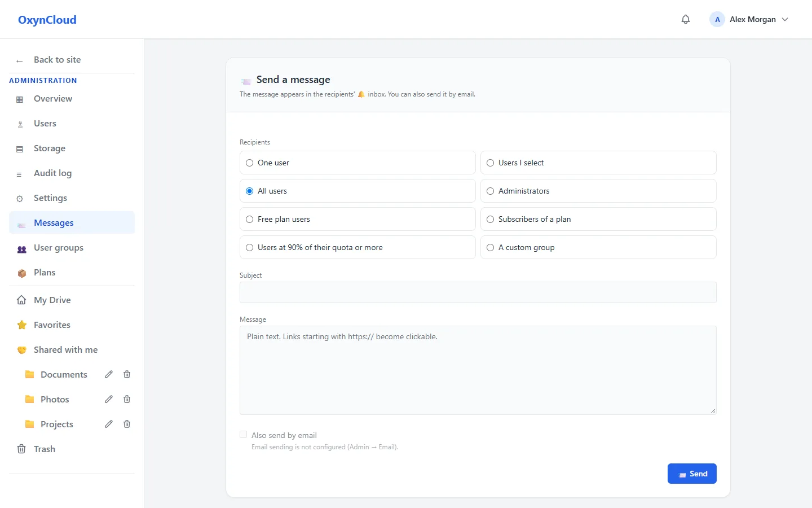The width and height of the screenshot is (812, 508).
Task: Click the Plans box icon
Action: [x=22, y=273]
